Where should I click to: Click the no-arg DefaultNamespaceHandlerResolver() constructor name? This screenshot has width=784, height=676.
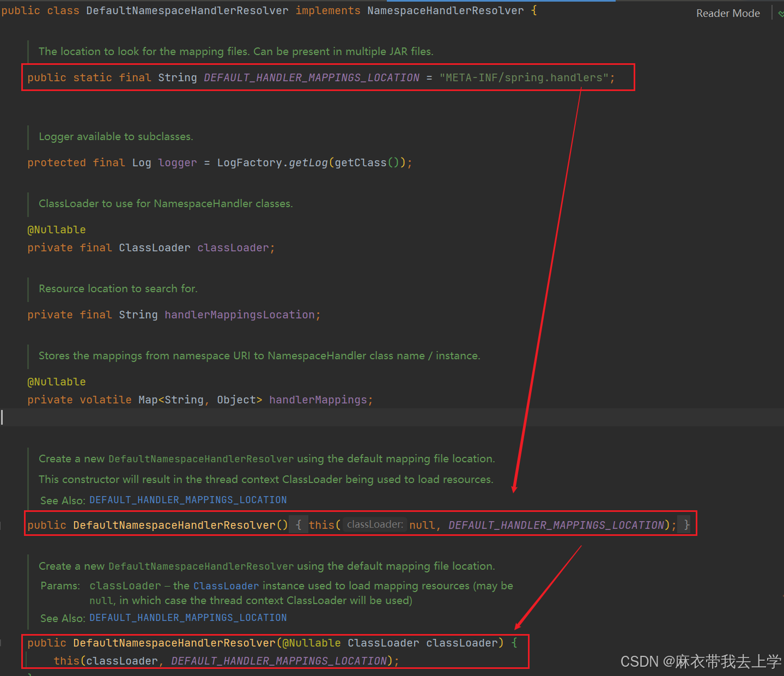[174, 525]
